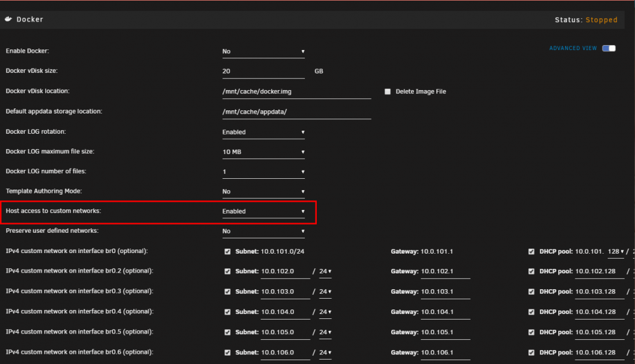The width and height of the screenshot is (635, 364).
Task: Click the Docker whale icon in header
Action: tap(8, 19)
